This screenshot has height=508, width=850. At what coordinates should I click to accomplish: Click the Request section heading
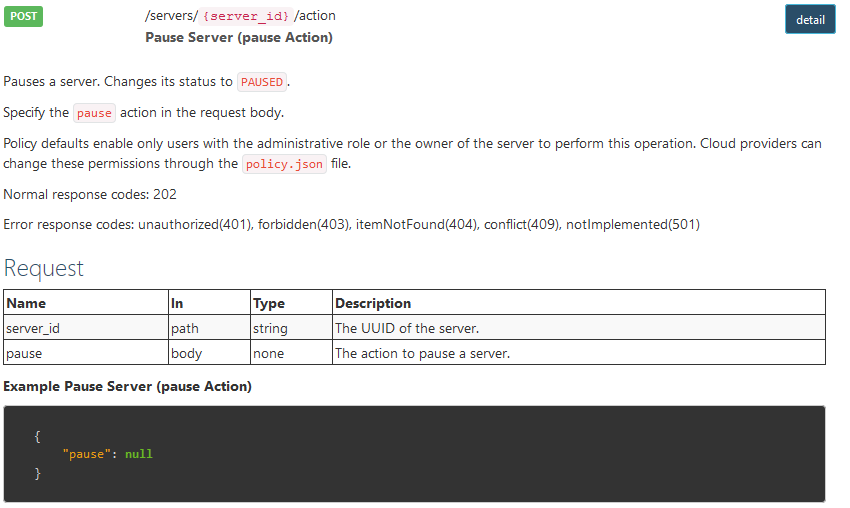43,268
